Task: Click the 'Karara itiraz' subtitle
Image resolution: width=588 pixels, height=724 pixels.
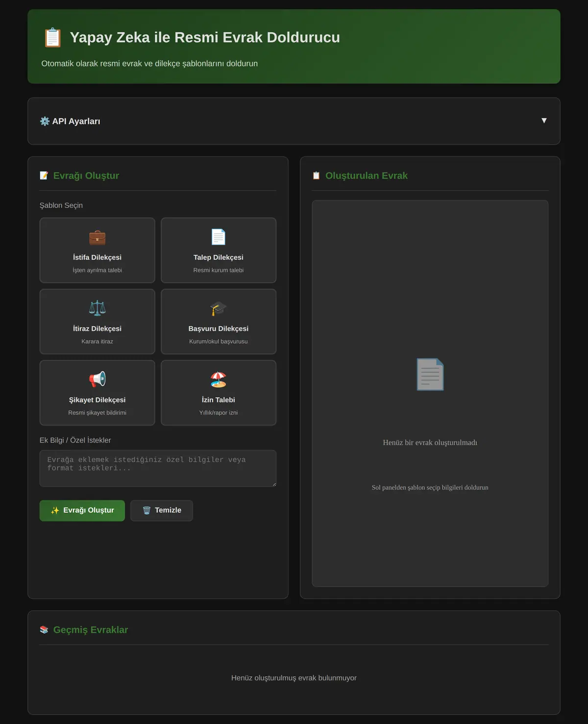Action: [97, 341]
